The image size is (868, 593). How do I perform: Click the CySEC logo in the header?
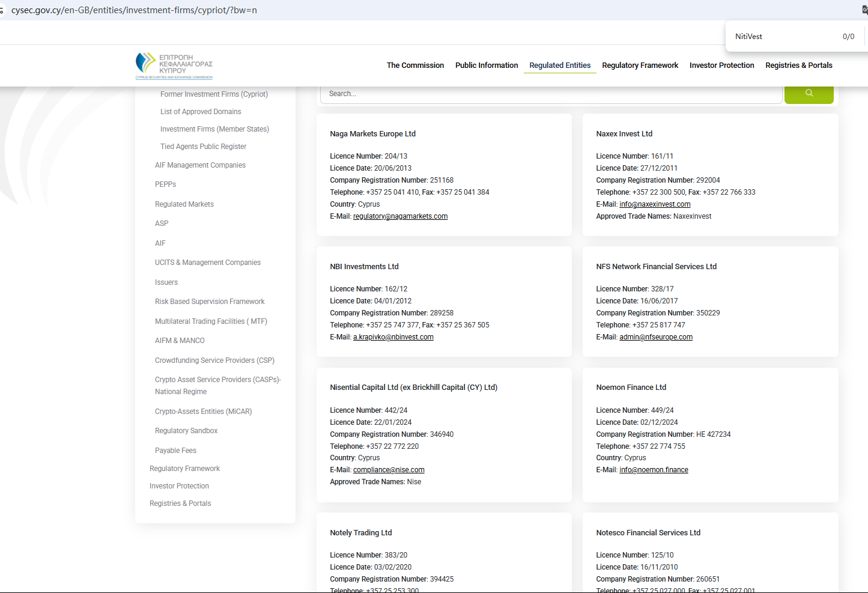174,65
